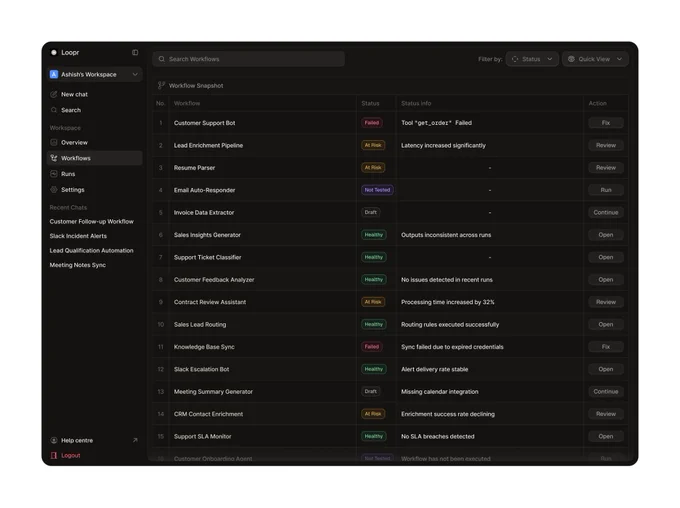Screen dimensions: 680x508
Task: Click the Status column header
Action: pyautogui.click(x=370, y=103)
